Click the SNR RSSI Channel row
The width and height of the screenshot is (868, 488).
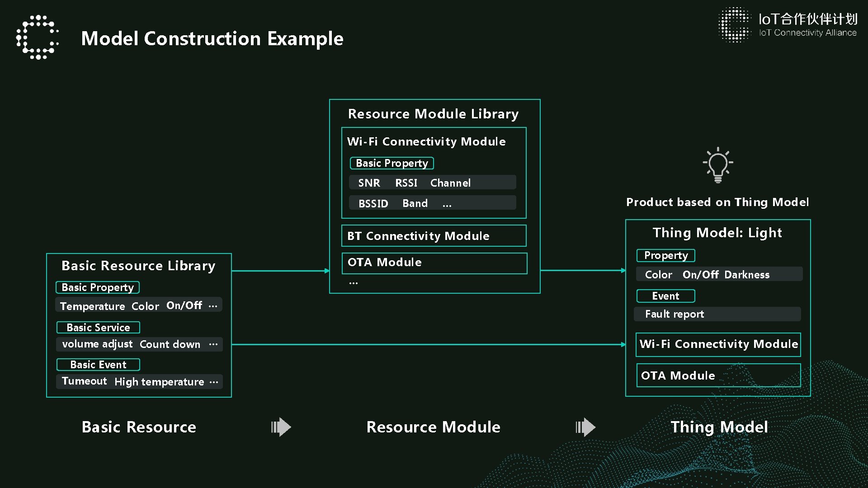432,183
